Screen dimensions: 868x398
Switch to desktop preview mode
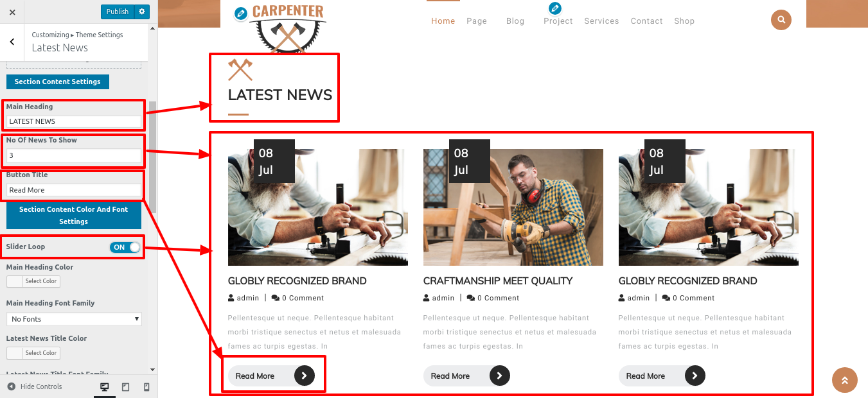(105, 387)
